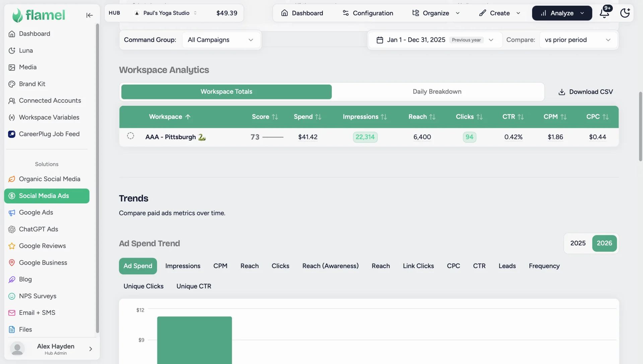Toggle dark mode moon icon
The width and height of the screenshot is (643, 364).
pyautogui.click(x=625, y=13)
